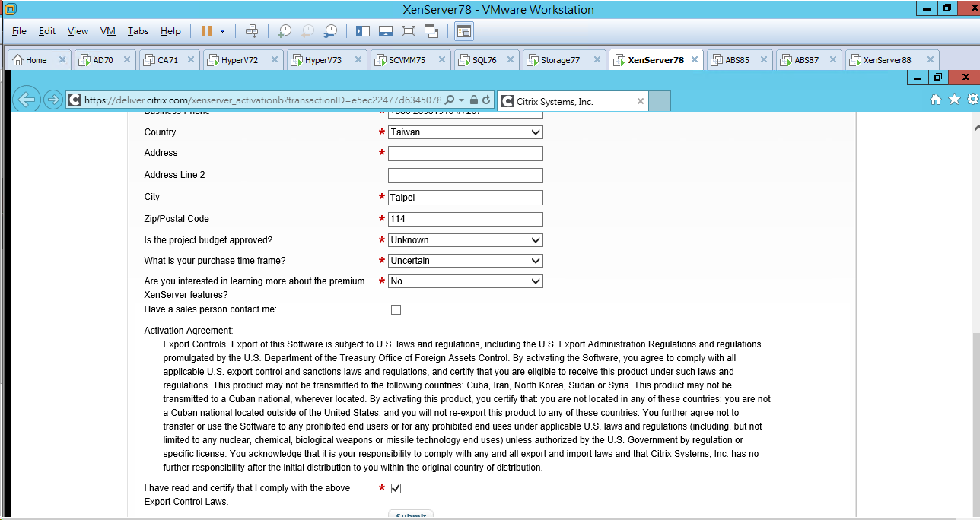This screenshot has width=980, height=520.
Task: Click the refresh icon in address bar
Action: click(x=486, y=100)
